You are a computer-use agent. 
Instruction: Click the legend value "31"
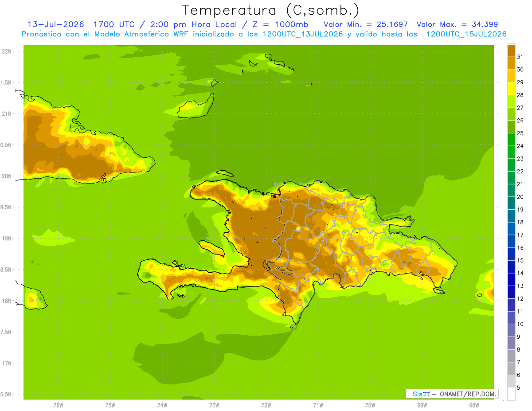coord(520,57)
